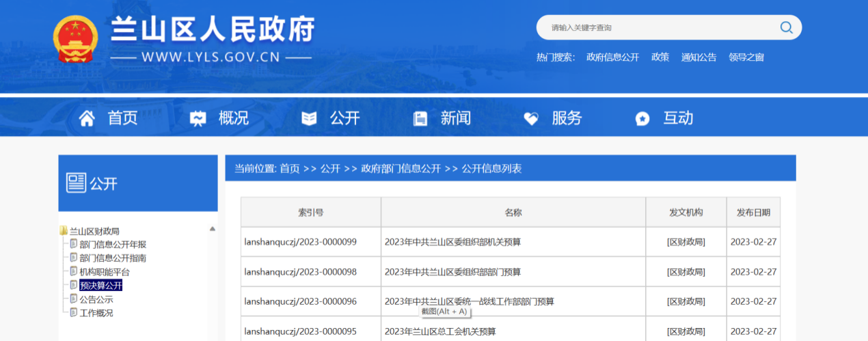Click the sidebar scroll-up arrow

pos(213,229)
